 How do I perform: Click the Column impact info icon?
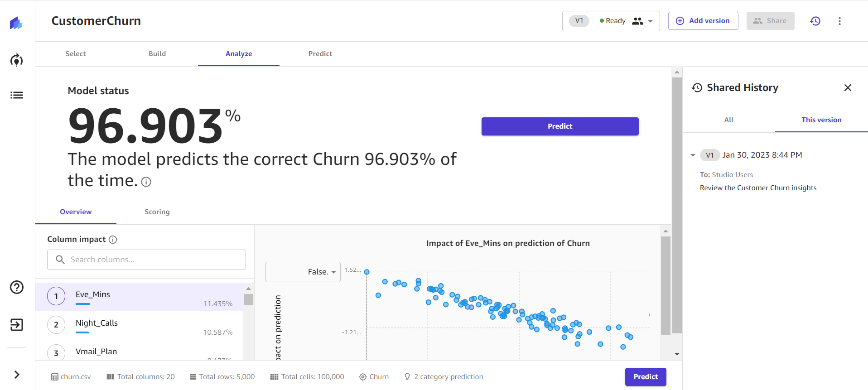click(113, 240)
